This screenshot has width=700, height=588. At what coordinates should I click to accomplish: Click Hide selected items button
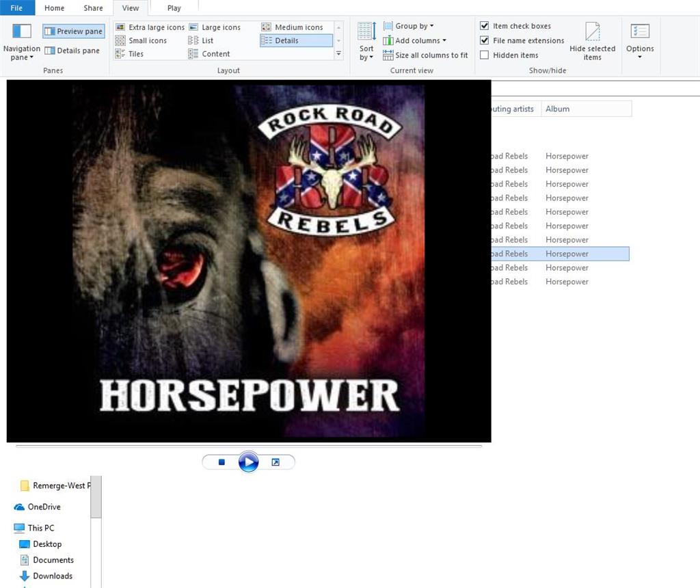click(x=593, y=42)
